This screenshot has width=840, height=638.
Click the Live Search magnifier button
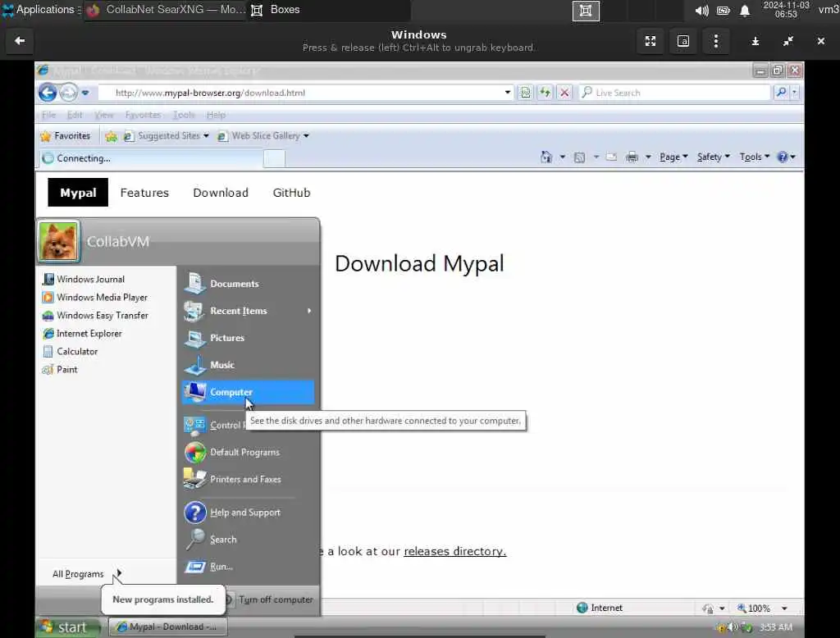click(x=781, y=92)
